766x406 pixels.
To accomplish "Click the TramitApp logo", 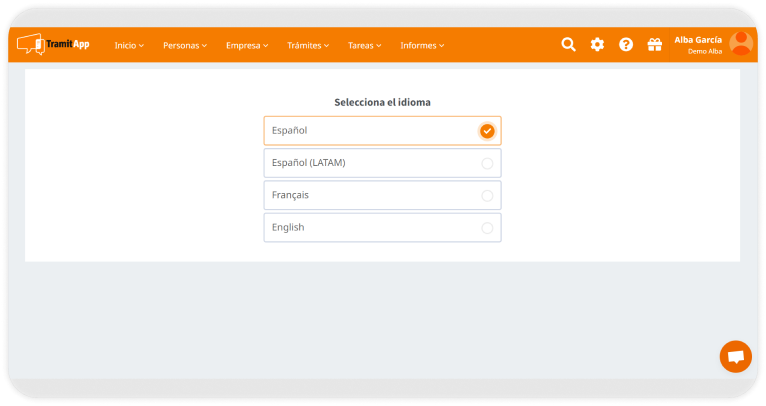I will tap(53, 44).
